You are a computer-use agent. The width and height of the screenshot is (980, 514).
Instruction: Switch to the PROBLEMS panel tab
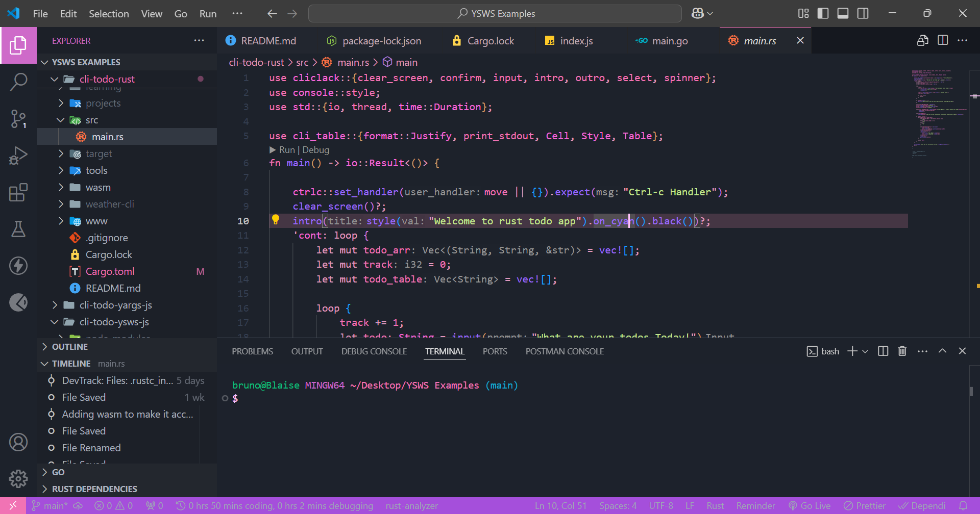click(253, 351)
